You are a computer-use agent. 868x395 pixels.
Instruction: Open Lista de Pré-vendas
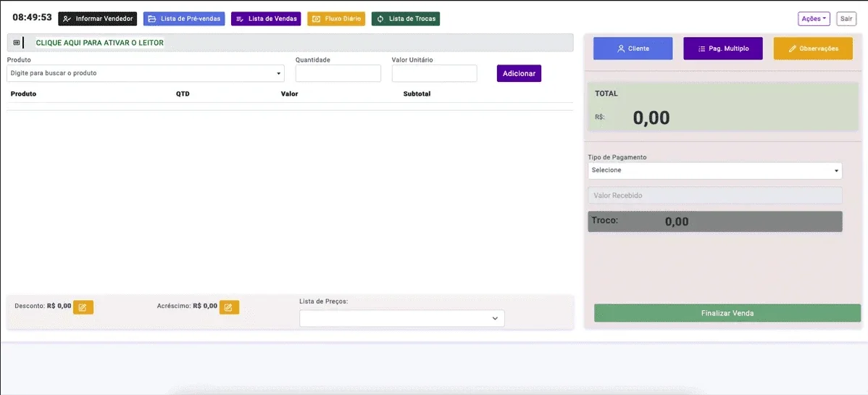[184, 19]
